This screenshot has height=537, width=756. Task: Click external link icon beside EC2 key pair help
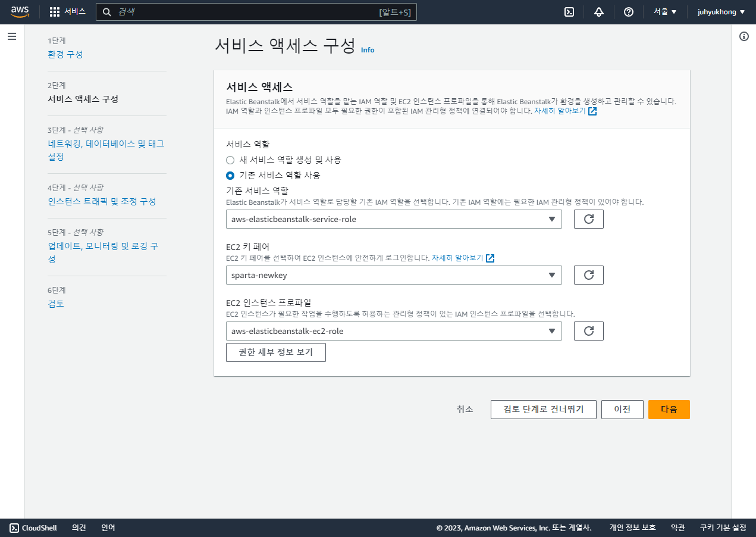[x=490, y=258]
